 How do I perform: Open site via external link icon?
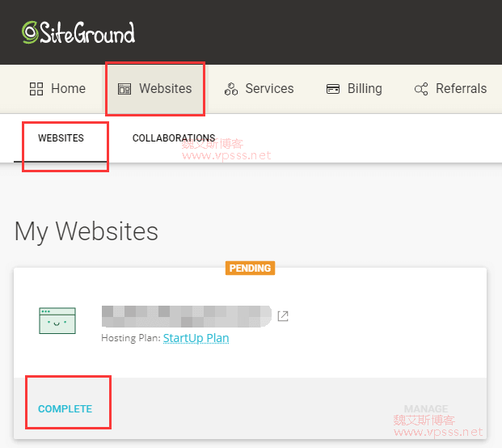pos(283,316)
